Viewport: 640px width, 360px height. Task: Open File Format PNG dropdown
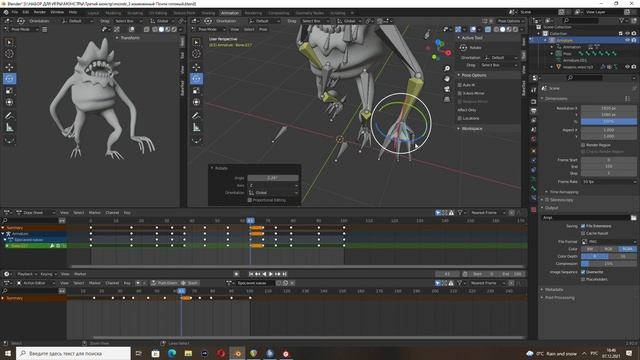click(608, 242)
